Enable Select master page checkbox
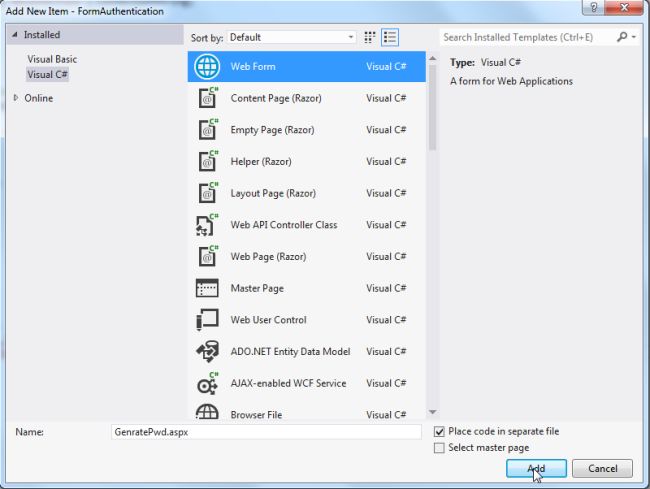650x489 pixels. [x=439, y=448]
